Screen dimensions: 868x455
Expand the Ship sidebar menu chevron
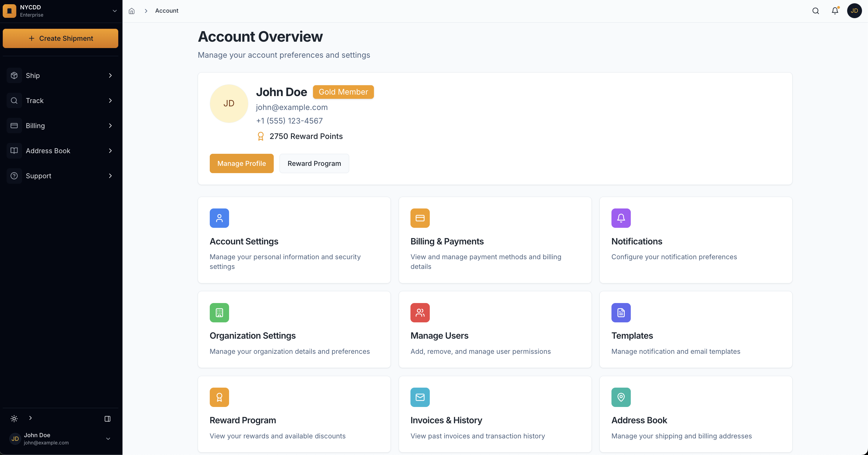[x=110, y=76]
